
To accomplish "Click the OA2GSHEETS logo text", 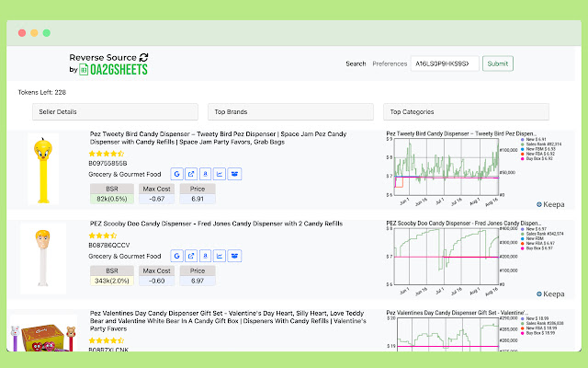I will 119,70.
